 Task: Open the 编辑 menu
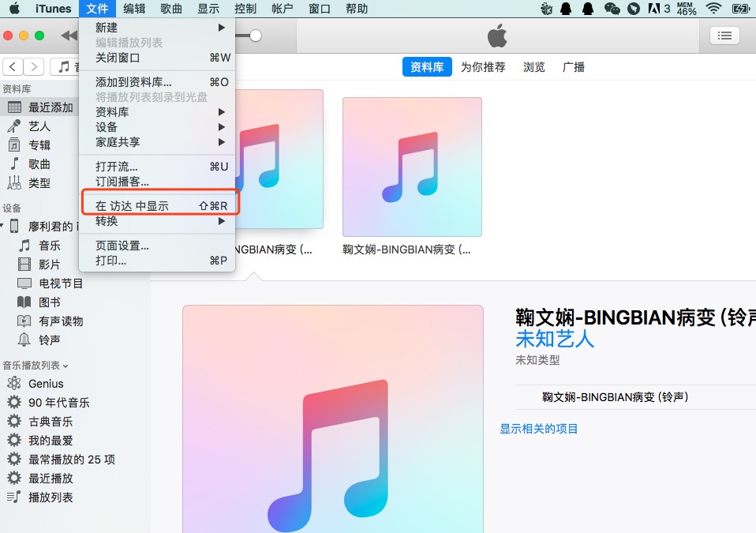click(x=134, y=8)
